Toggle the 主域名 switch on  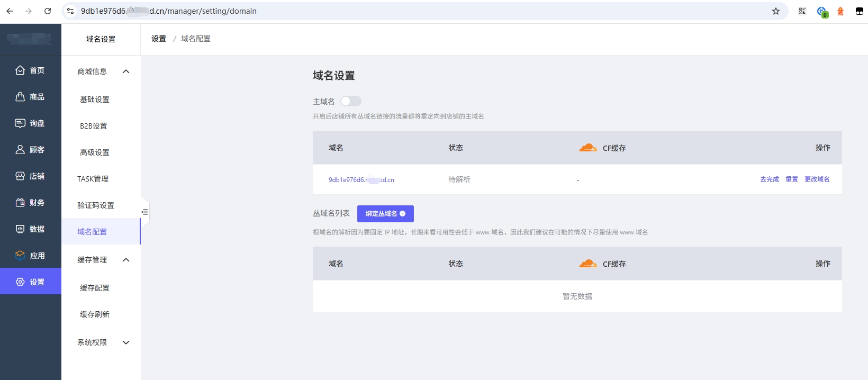pos(350,101)
